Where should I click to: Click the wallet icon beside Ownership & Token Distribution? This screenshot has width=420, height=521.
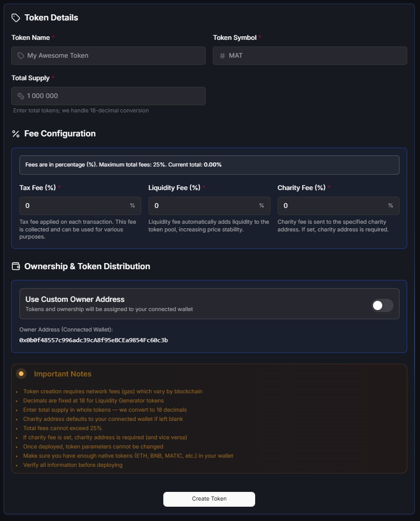click(x=15, y=266)
